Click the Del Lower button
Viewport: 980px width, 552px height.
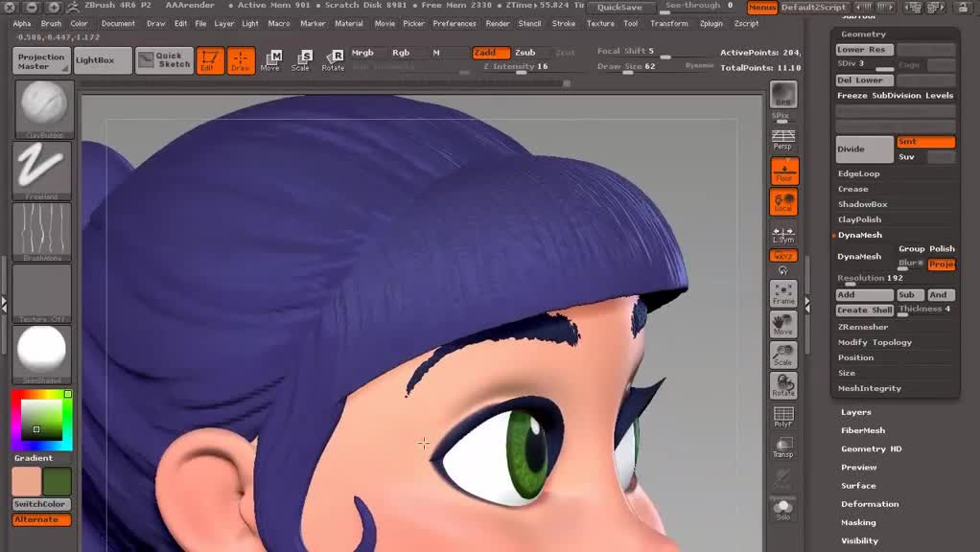(x=864, y=80)
